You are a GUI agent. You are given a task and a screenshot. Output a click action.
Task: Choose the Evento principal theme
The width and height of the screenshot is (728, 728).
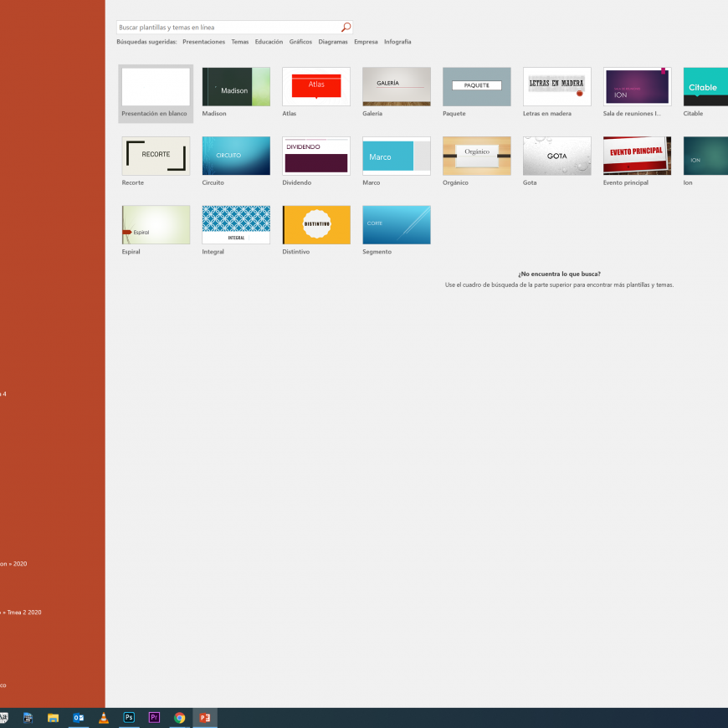click(637, 156)
